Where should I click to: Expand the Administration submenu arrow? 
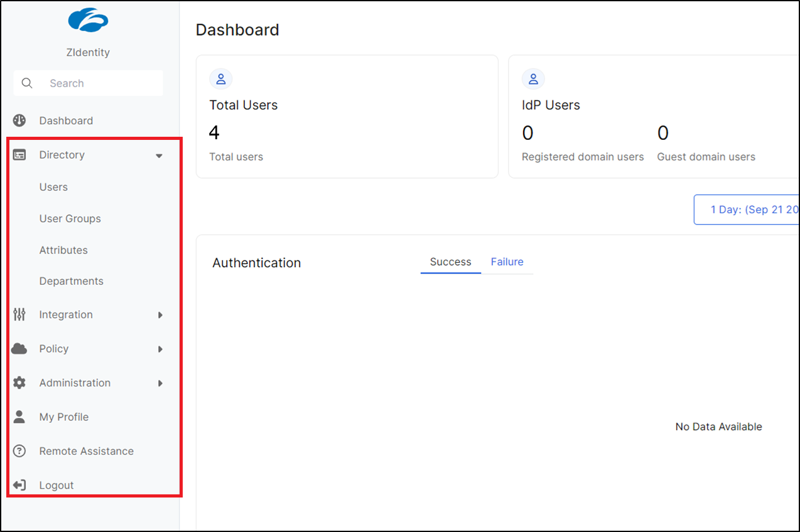tap(160, 383)
